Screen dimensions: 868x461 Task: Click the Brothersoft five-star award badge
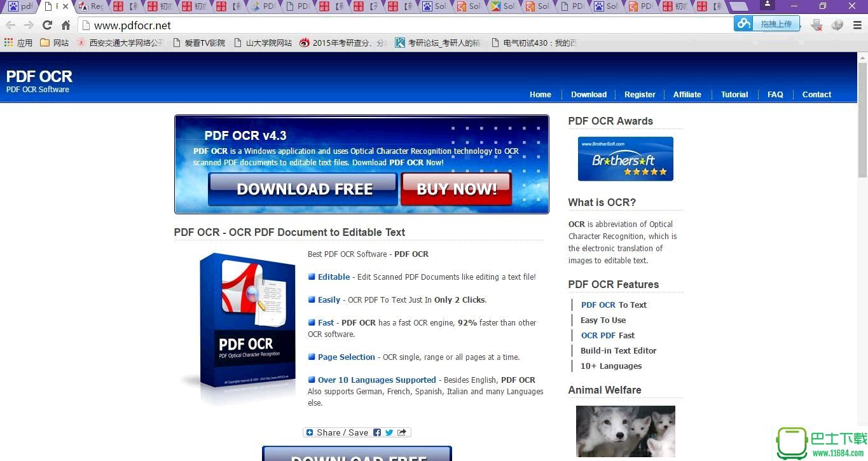point(625,159)
